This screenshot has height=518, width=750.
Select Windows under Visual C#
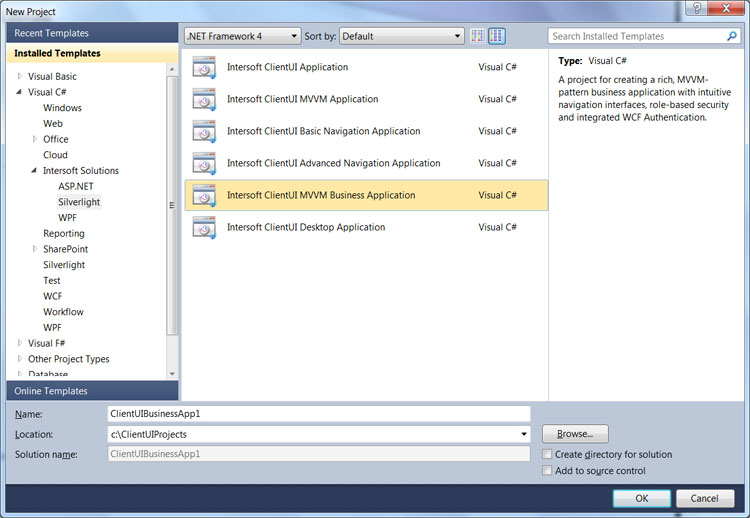click(x=62, y=108)
